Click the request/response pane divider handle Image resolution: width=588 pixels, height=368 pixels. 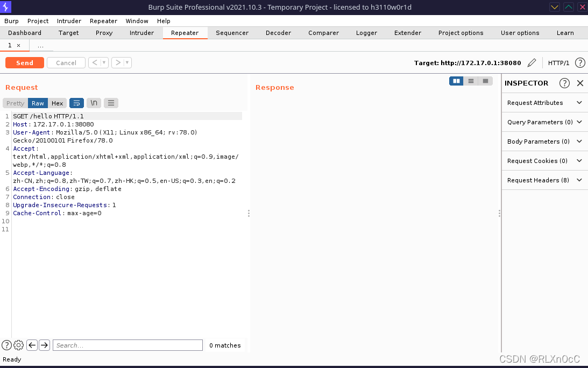pos(249,214)
